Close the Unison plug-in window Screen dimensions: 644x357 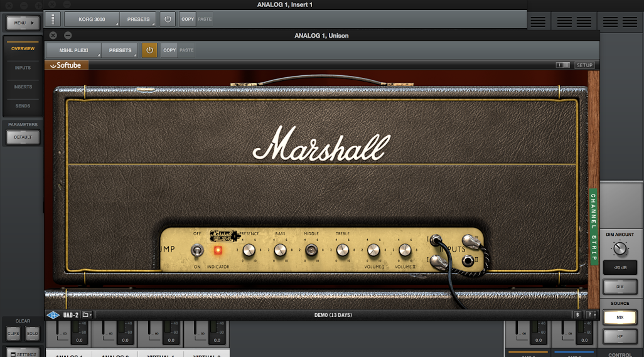53,35
